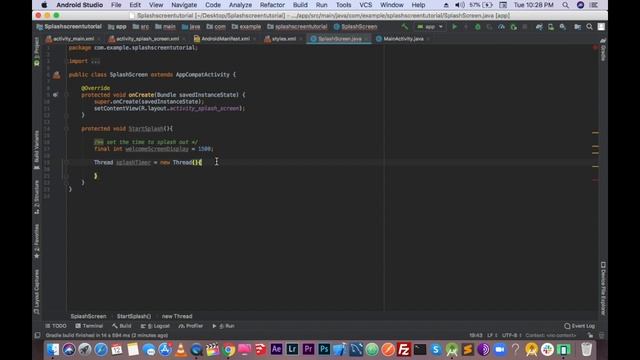
Task: Click the error stripe indicator at top right
Action: [x=596, y=48]
